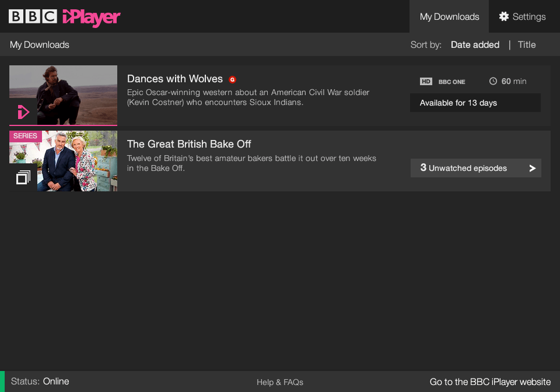
Task: Expand episodes using the right chevron arrow
Action: 532,168
